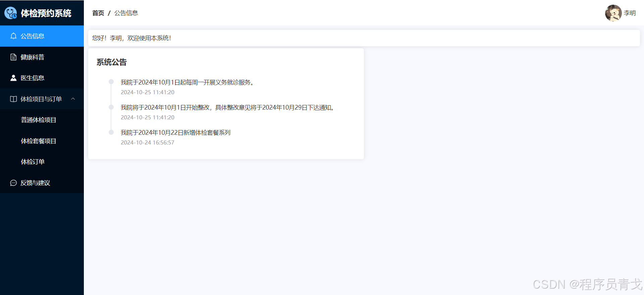Open the 体检订单 submenu item

[42, 162]
